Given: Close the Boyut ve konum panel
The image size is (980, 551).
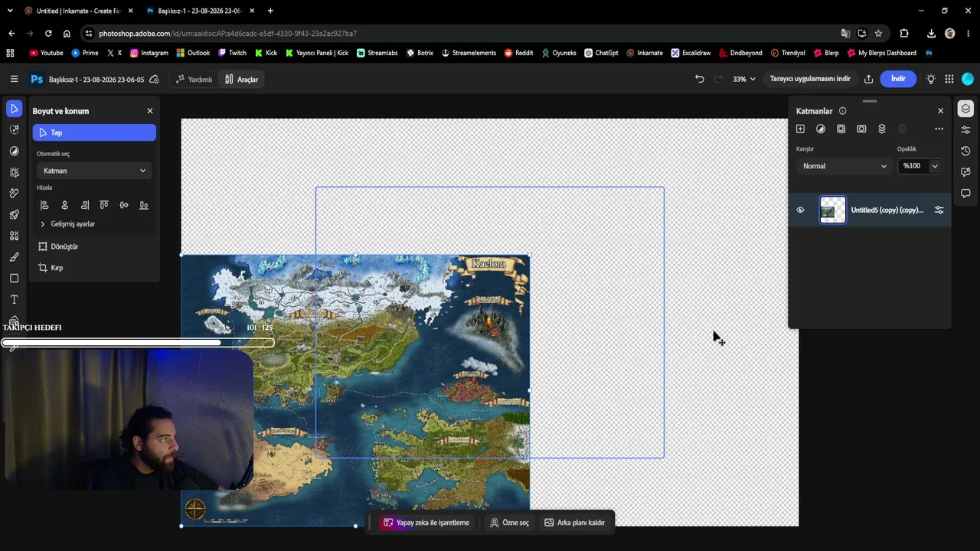Looking at the screenshot, I should (150, 111).
